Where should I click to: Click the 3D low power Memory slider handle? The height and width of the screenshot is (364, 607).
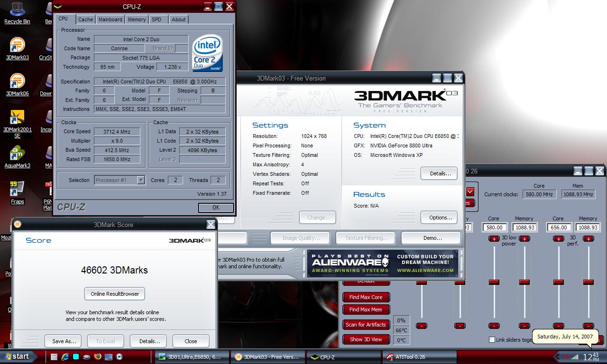pos(524,282)
